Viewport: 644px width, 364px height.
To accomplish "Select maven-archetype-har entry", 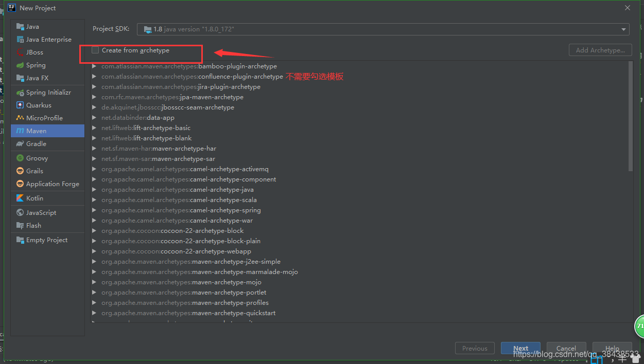I will 159,149.
